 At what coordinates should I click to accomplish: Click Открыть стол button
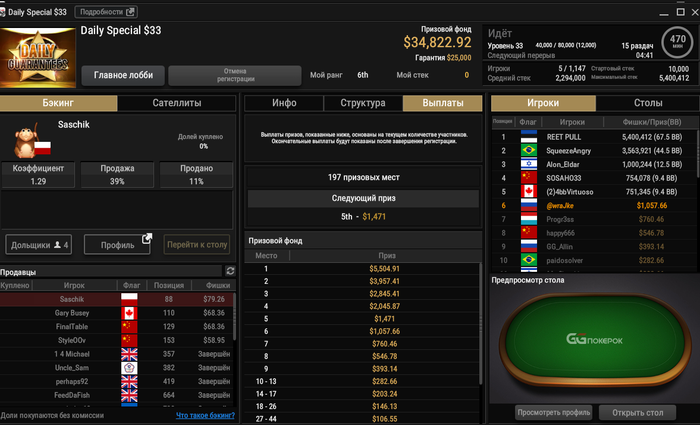click(x=638, y=412)
